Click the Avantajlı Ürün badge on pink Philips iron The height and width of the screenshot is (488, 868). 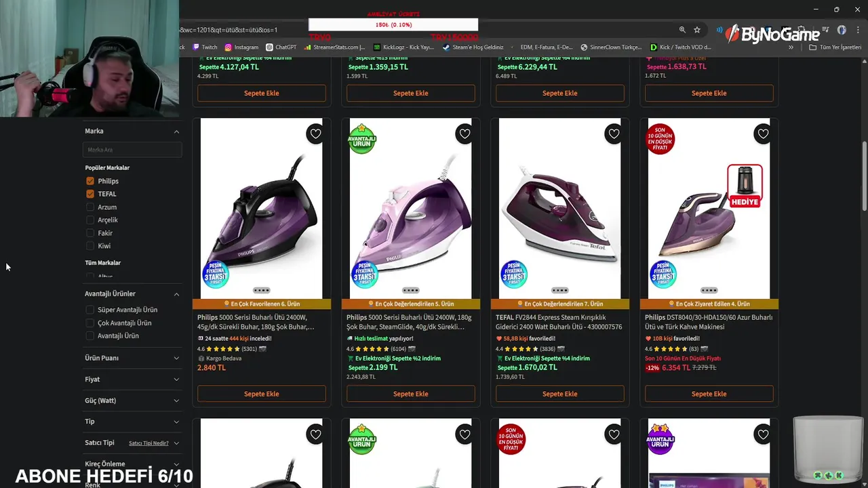coord(362,138)
